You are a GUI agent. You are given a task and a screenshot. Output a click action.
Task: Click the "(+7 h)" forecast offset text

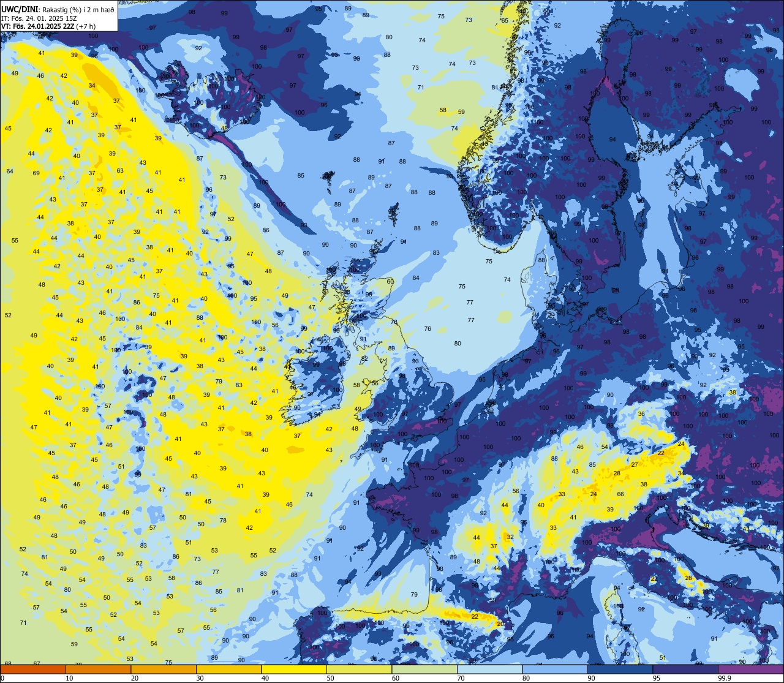click(x=86, y=26)
